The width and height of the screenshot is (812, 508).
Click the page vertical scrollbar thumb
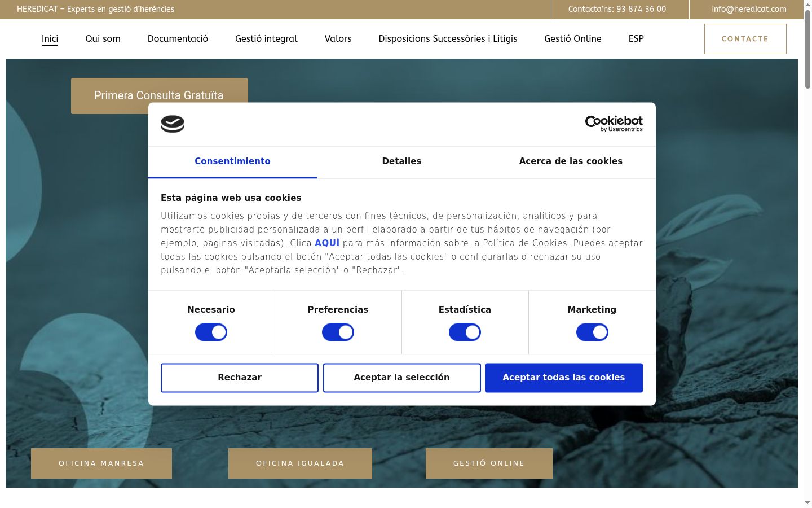click(x=807, y=50)
